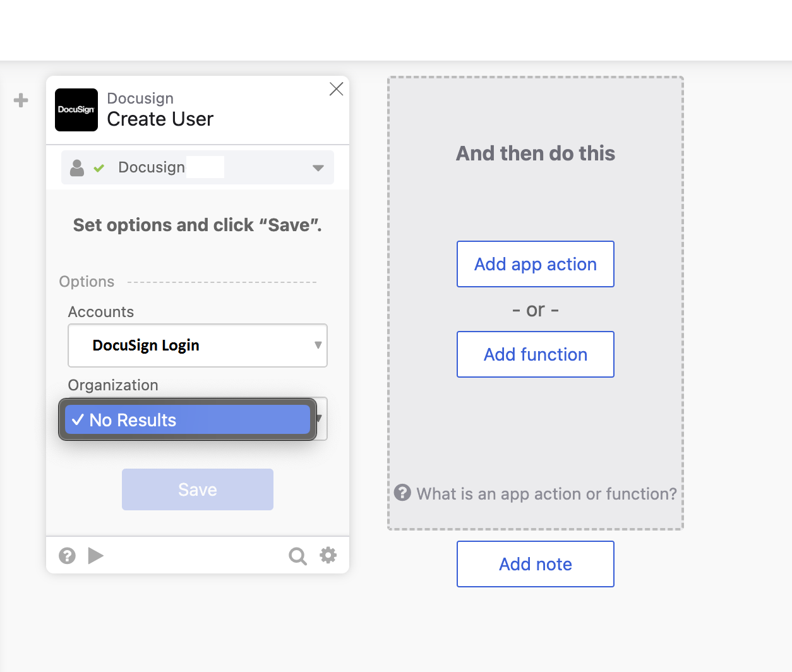The height and width of the screenshot is (672, 792).
Task: Click the Organization dropdown arrow
Action: 320,418
